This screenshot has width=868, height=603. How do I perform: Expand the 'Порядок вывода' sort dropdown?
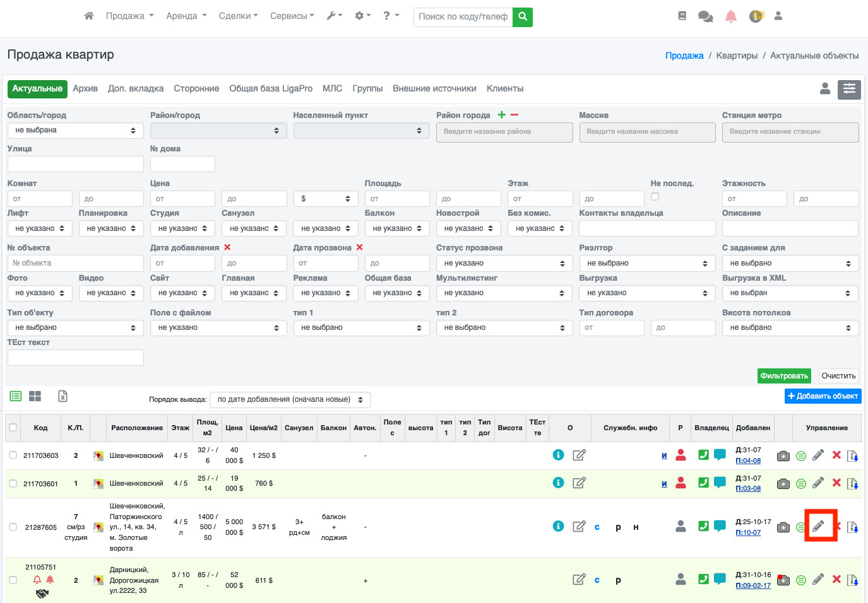click(290, 399)
